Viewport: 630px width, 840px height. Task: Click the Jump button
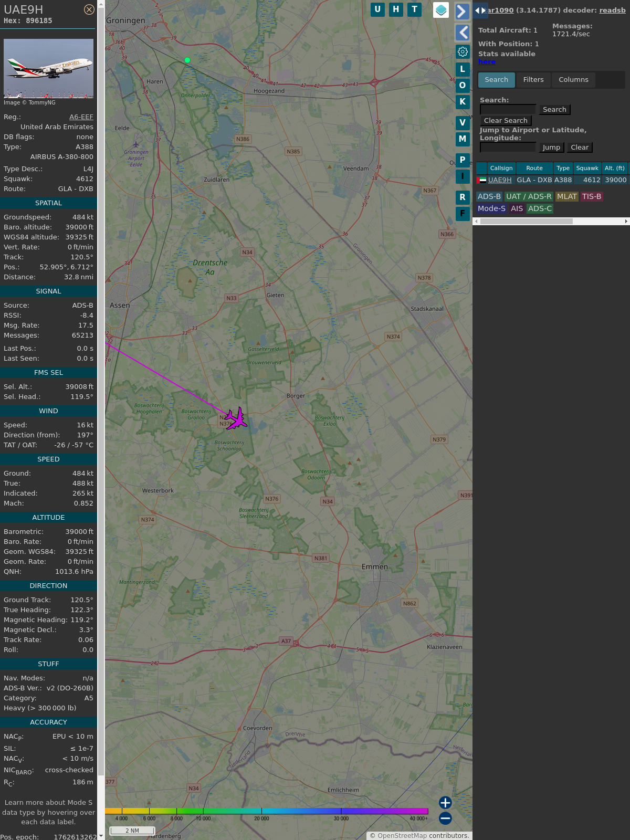(x=551, y=147)
